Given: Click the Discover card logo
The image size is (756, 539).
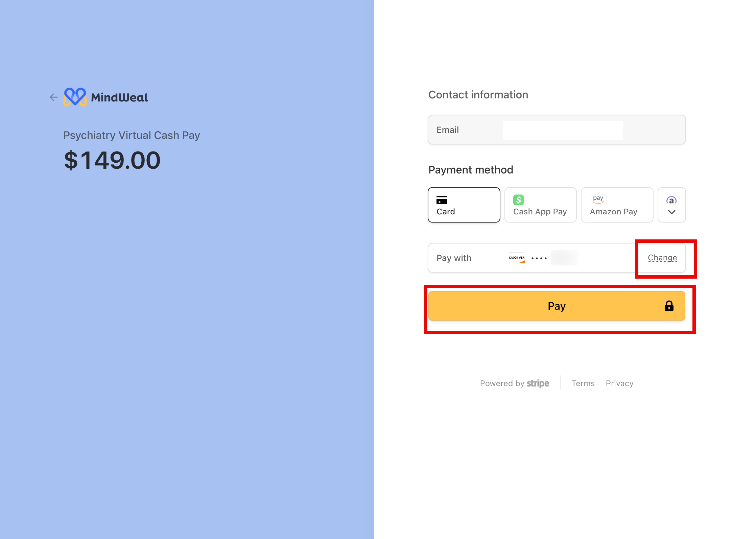Looking at the screenshot, I should [517, 258].
